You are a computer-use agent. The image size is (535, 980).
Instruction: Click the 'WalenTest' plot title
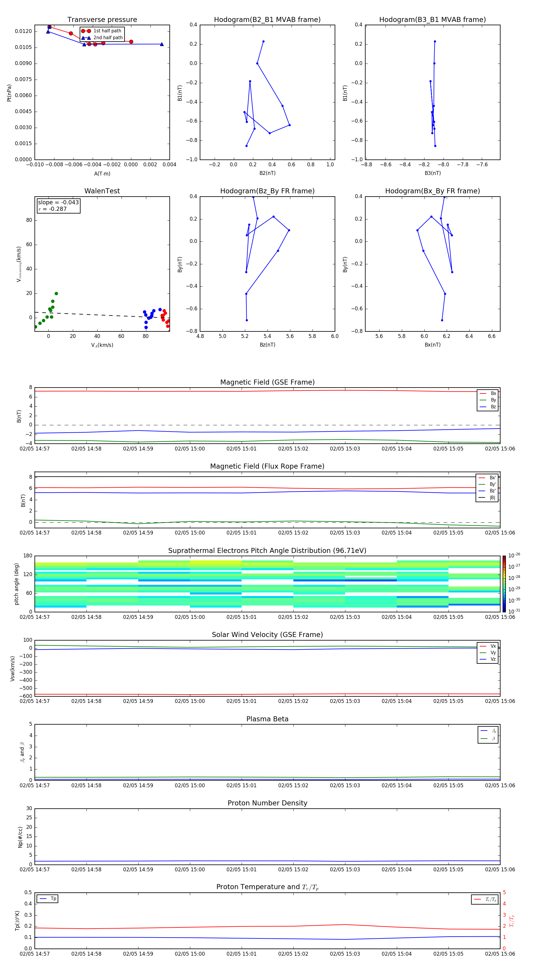click(x=102, y=191)
